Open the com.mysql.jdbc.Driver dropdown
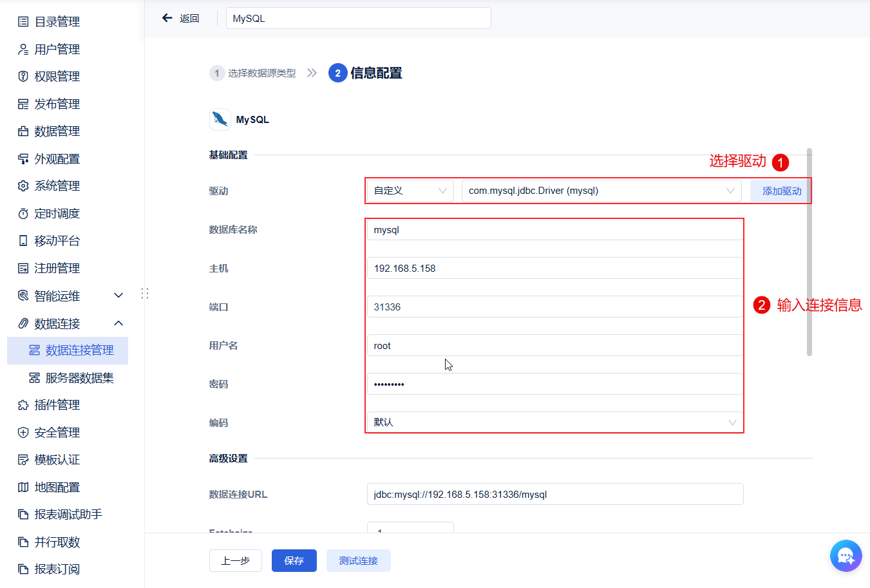 pos(601,191)
